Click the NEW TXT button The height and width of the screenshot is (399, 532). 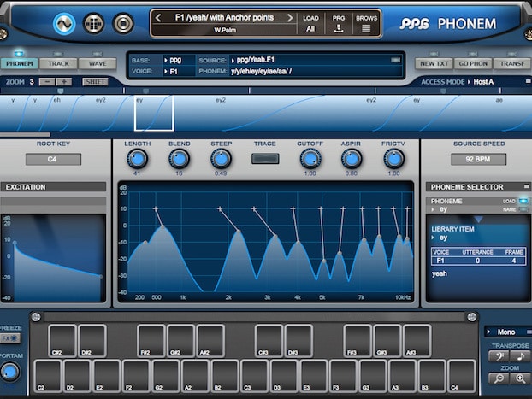434,63
